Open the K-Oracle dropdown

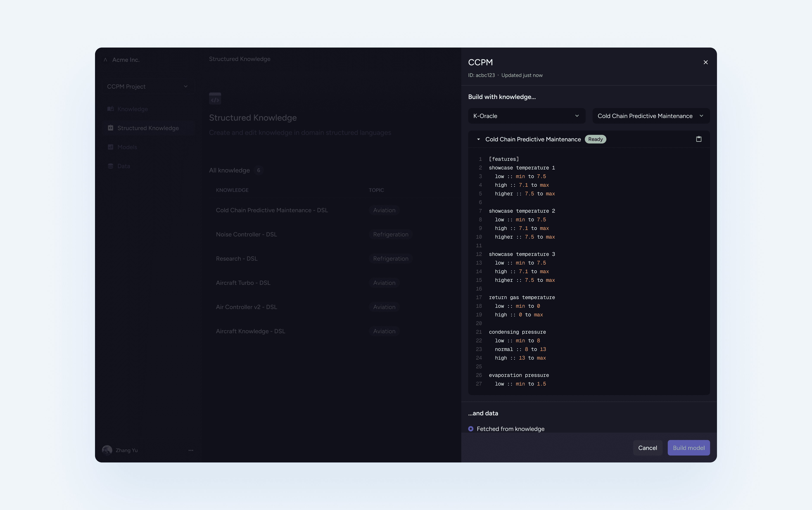point(526,116)
